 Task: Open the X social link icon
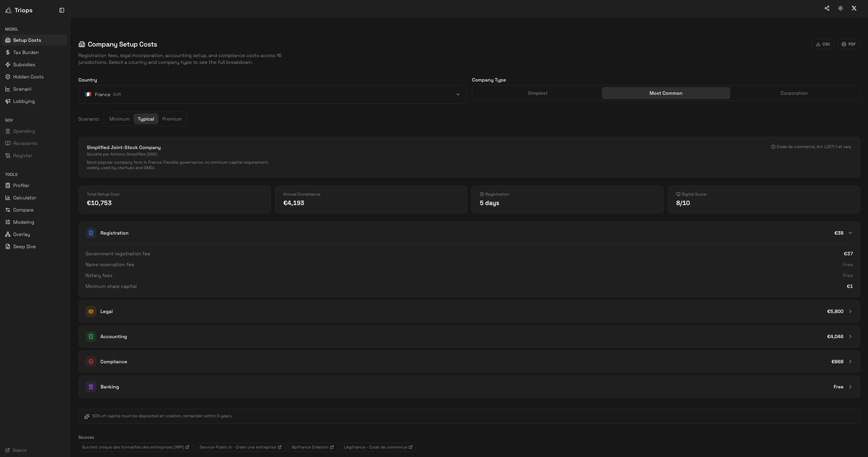[854, 8]
